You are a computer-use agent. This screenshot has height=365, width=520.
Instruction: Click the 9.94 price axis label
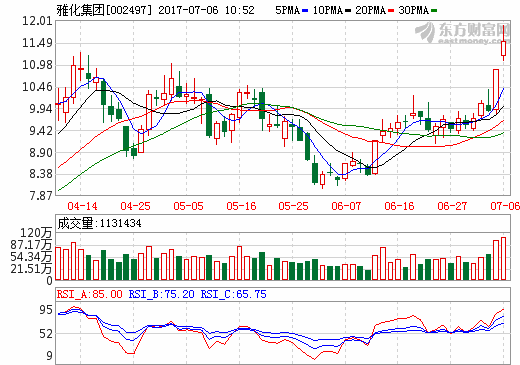click(x=41, y=109)
